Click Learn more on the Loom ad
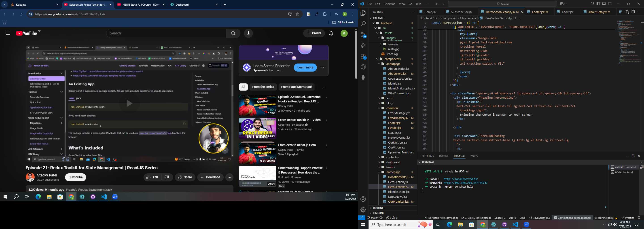644x229 pixels. (x=305, y=68)
